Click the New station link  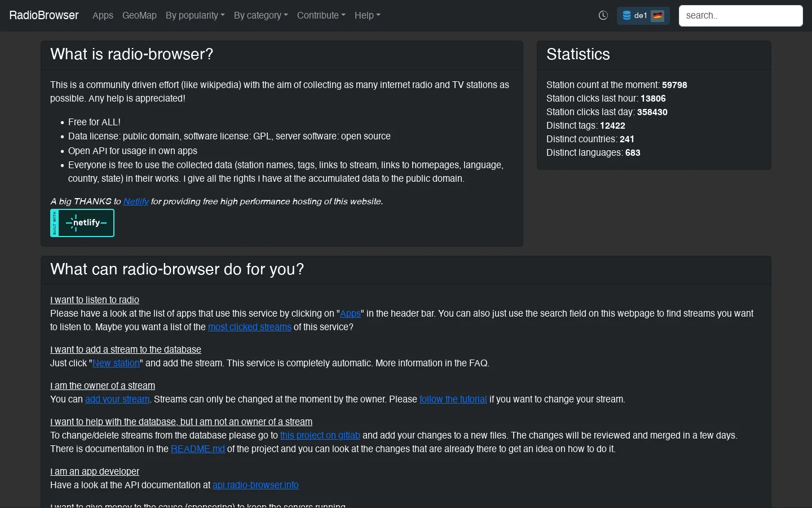[x=116, y=363]
